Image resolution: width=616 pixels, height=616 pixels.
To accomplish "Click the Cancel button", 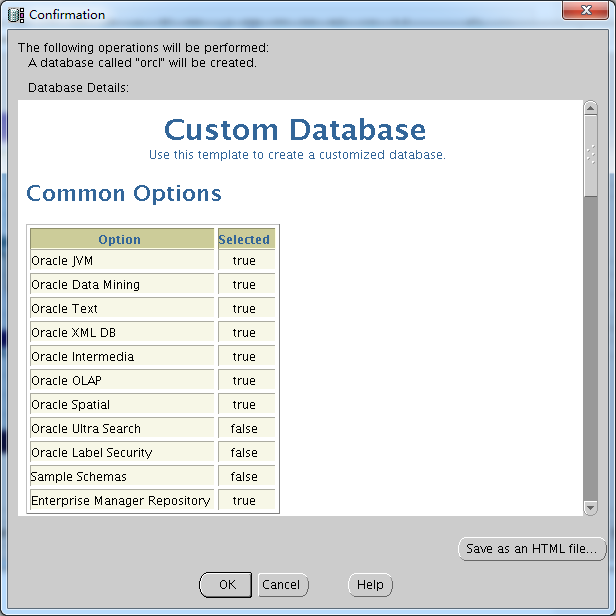I will [283, 585].
